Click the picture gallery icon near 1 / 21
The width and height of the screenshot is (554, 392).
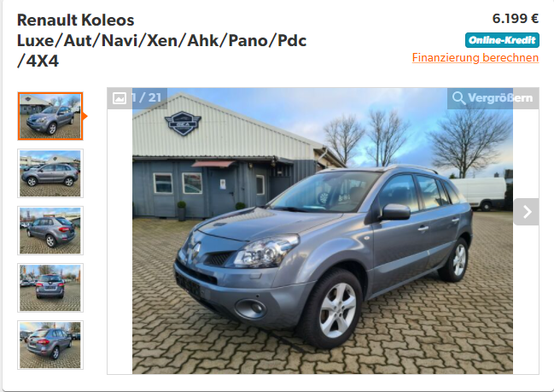(x=120, y=98)
